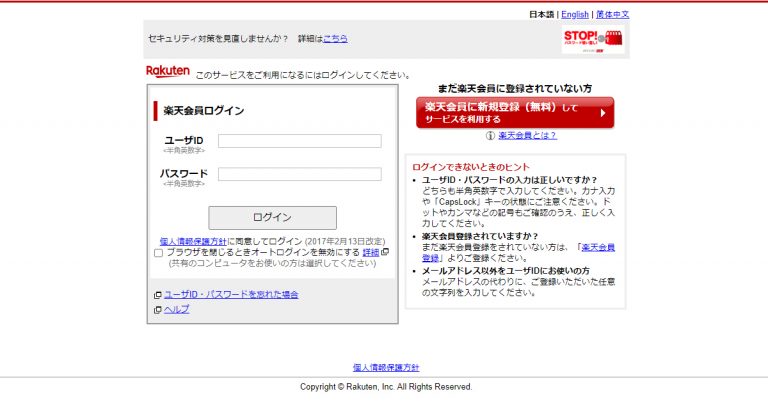Switch language to English

tap(575, 15)
